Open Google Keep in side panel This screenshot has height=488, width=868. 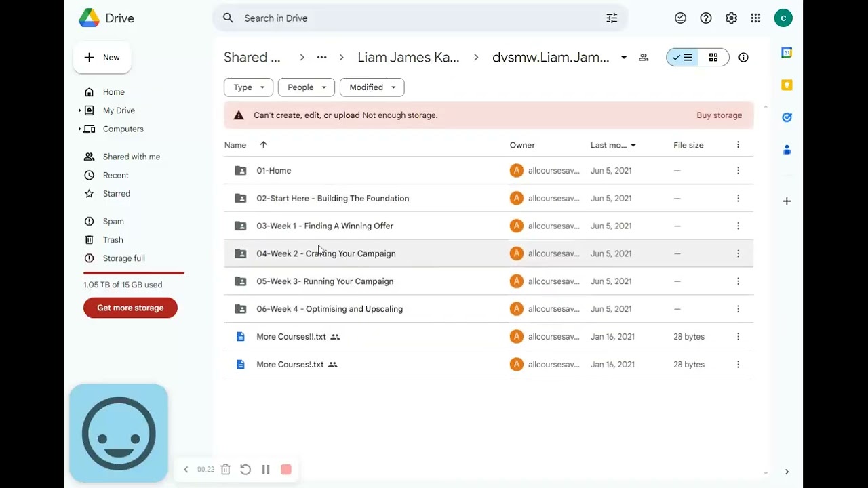[x=787, y=85]
